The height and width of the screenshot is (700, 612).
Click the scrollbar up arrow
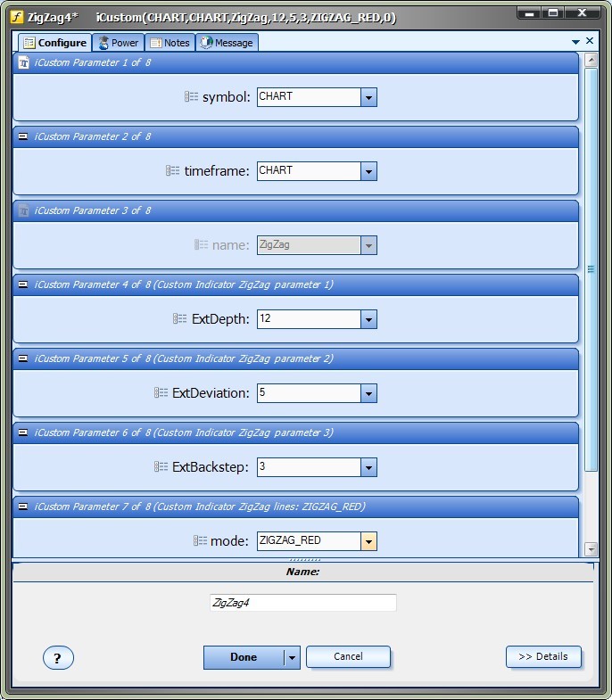(591, 60)
